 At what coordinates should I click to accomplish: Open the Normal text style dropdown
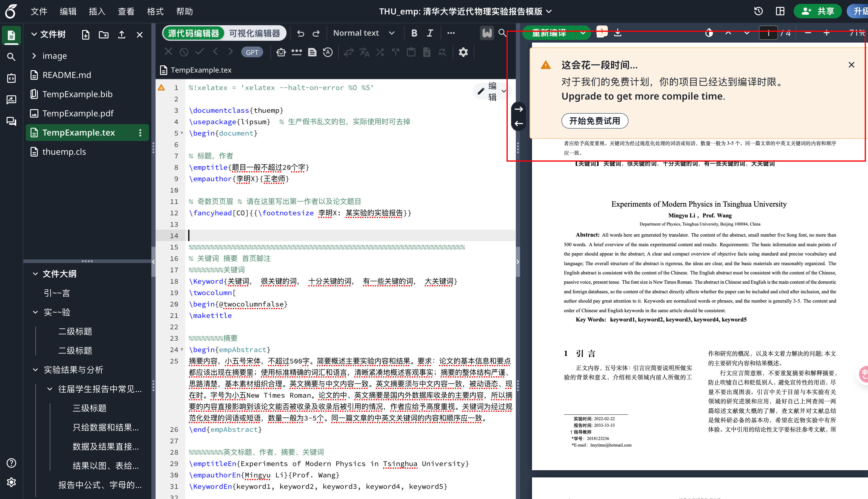(x=364, y=33)
